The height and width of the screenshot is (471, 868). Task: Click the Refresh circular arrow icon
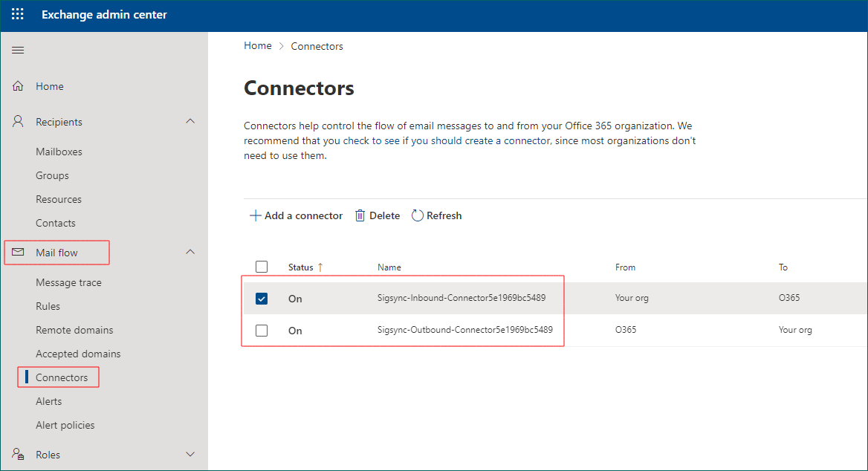tap(418, 215)
